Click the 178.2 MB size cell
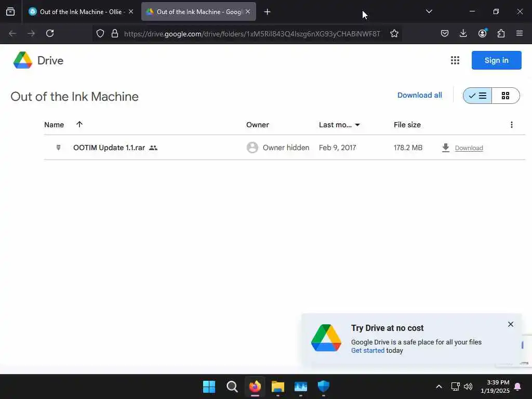This screenshot has width=532, height=399. point(408,148)
